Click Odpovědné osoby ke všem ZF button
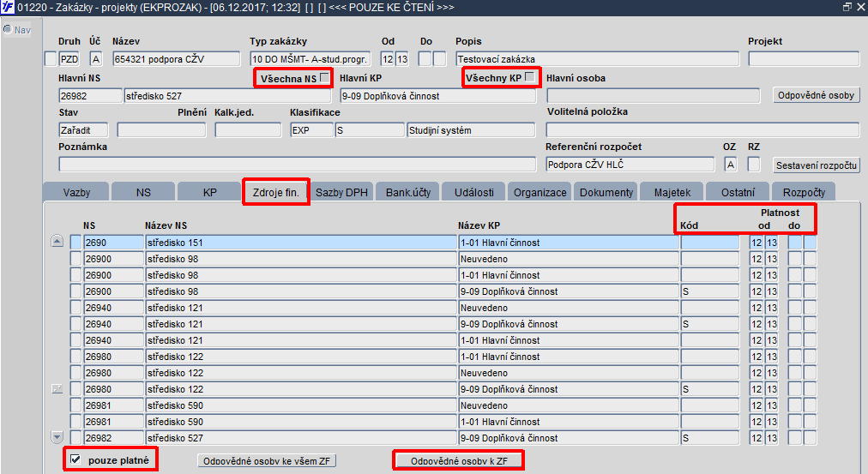This screenshot has height=474, width=868. tap(267, 461)
